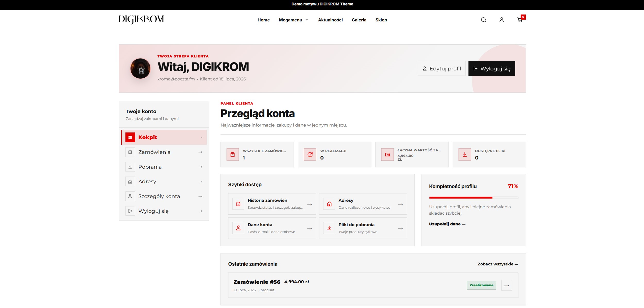
Task: Click the arrow on Adresy quick access tile
Action: click(400, 204)
